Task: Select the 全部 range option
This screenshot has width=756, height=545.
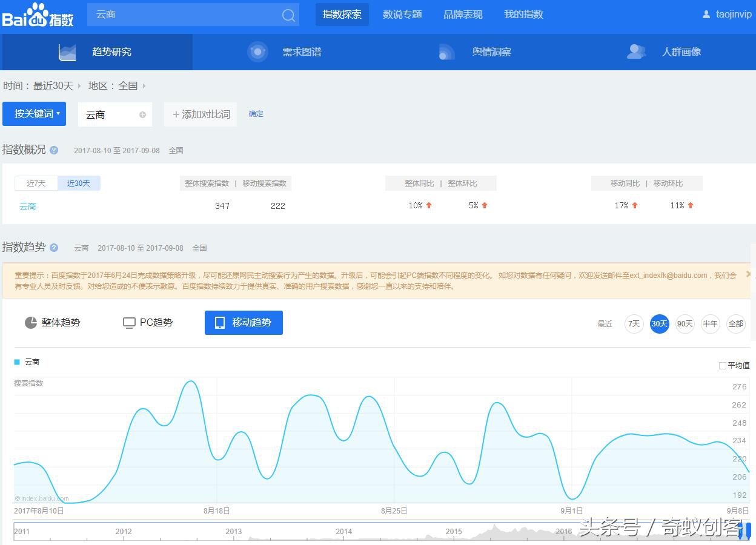Action: coord(736,324)
